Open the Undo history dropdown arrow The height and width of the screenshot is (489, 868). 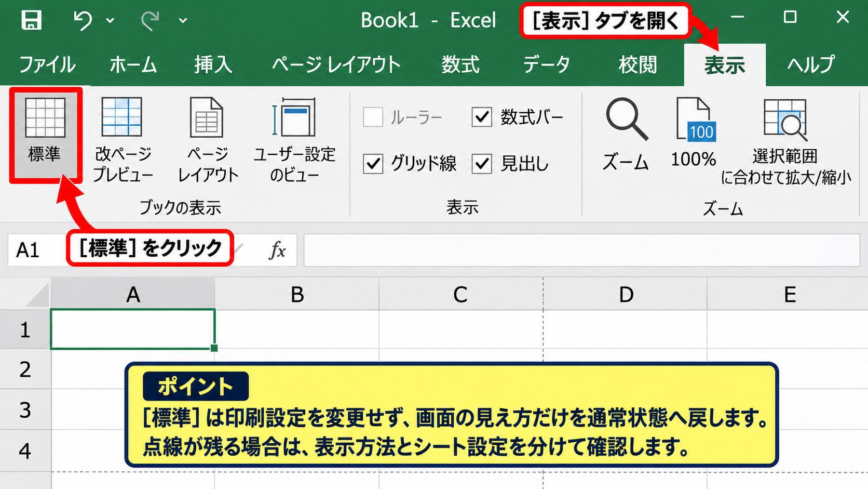coord(110,21)
